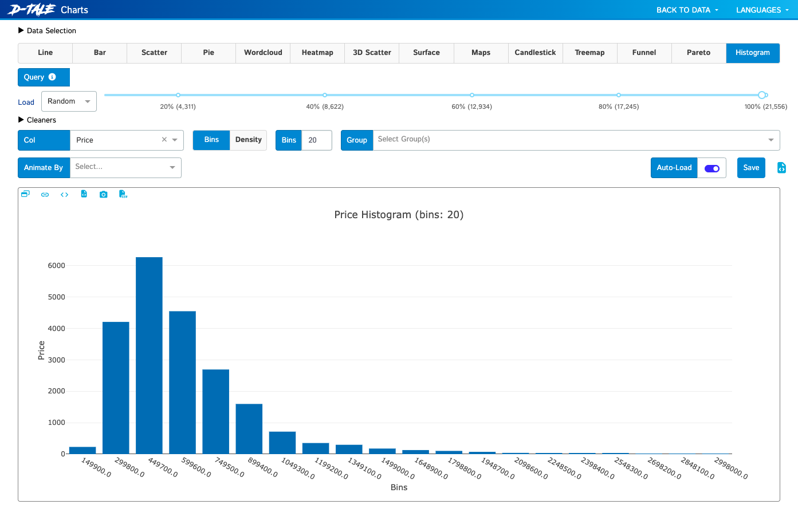Switch to the Treemap chart tab
Viewport: 798px width, 532px height.
point(589,53)
